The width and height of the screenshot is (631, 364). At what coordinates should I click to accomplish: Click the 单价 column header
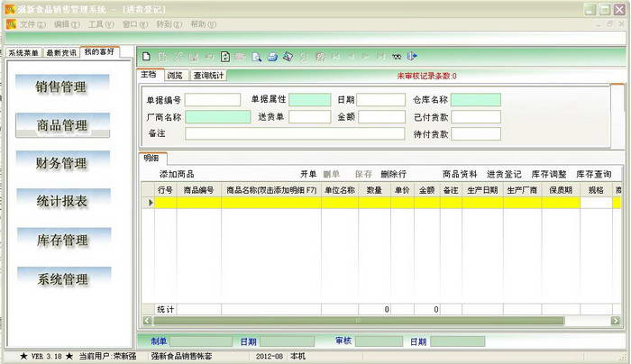[x=402, y=190]
